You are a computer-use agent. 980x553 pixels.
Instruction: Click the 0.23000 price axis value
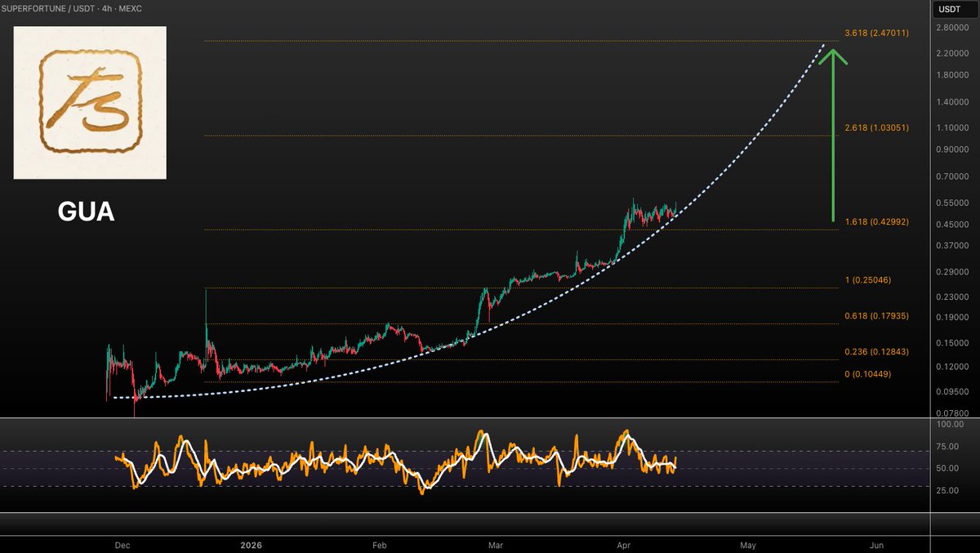click(952, 297)
